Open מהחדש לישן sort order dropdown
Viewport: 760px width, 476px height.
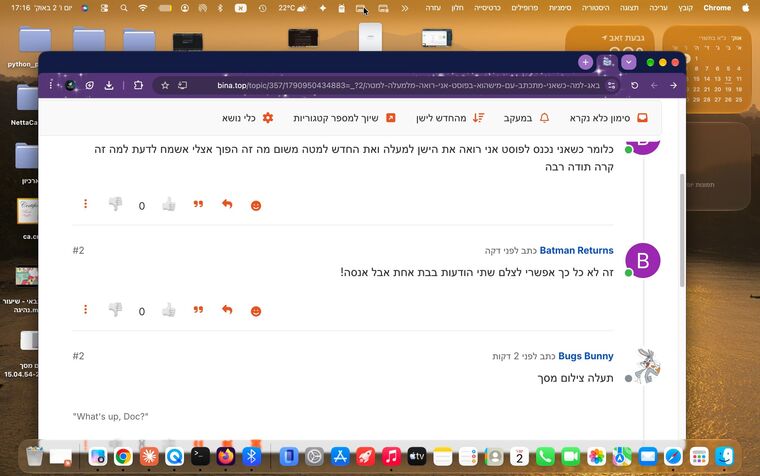[450, 118]
